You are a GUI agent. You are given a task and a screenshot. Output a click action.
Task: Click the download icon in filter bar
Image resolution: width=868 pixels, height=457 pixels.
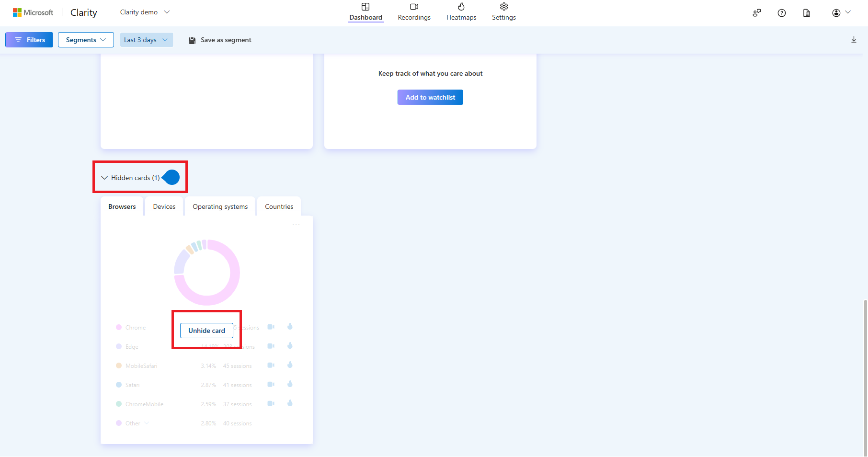click(x=854, y=40)
